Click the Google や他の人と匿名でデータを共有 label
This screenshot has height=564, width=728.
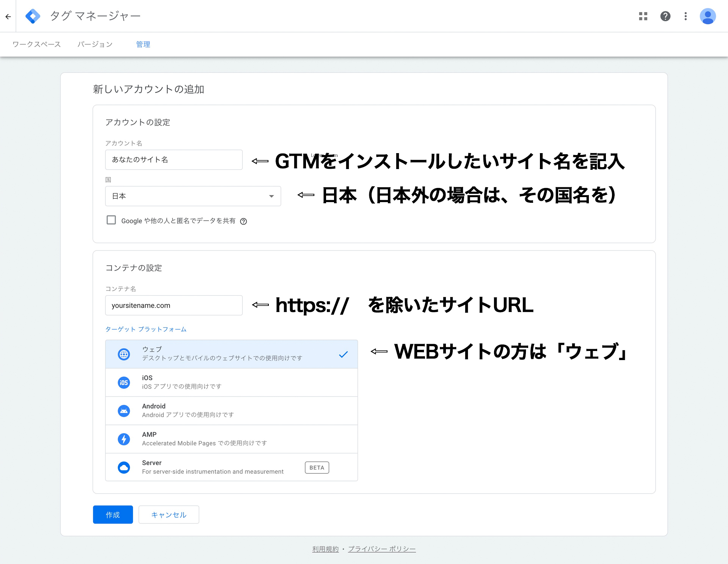tap(178, 221)
